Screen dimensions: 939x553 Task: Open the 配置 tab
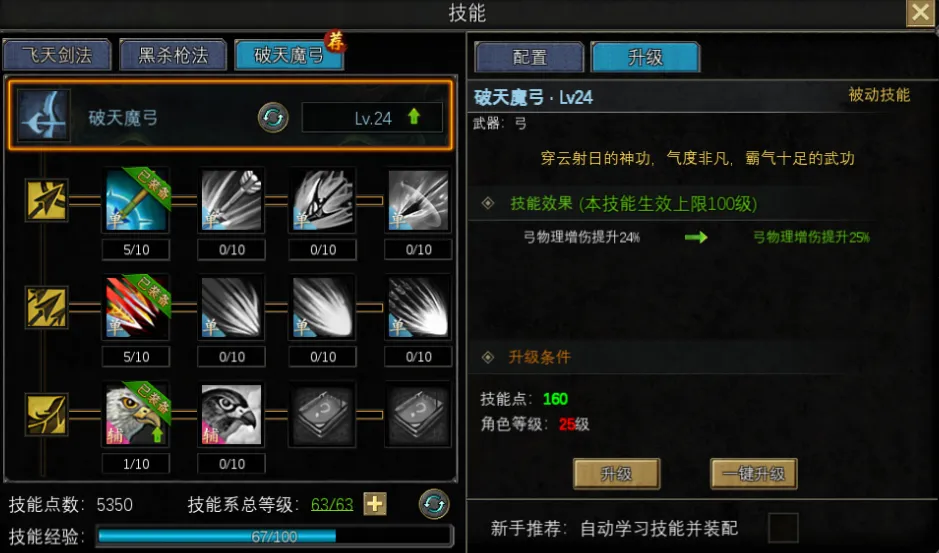click(x=529, y=58)
